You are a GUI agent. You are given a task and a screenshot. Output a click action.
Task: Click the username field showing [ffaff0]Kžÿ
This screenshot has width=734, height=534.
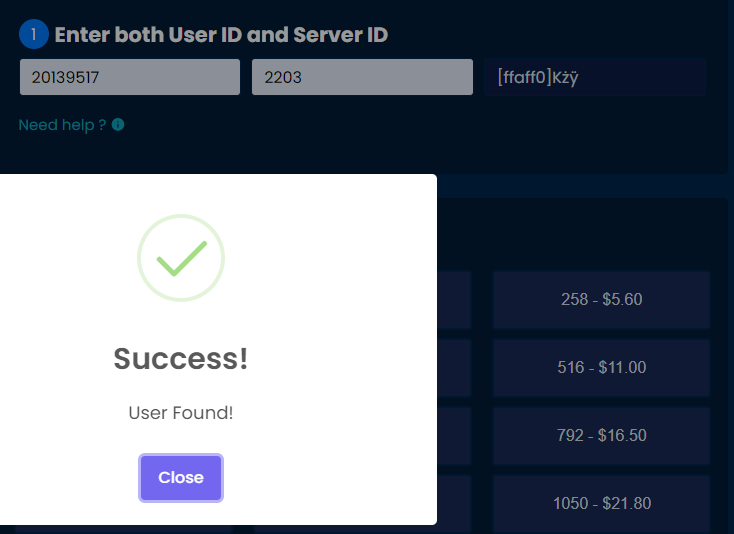click(x=595, y=77)
